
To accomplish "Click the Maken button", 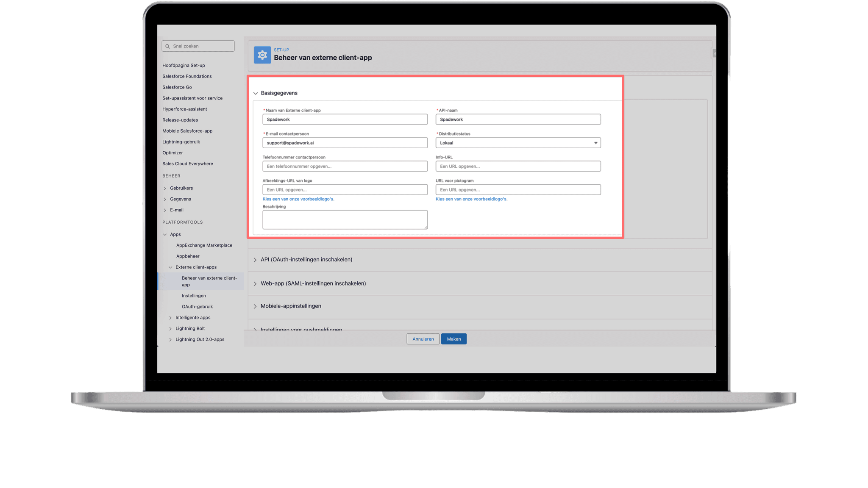I will coord(453,339).
